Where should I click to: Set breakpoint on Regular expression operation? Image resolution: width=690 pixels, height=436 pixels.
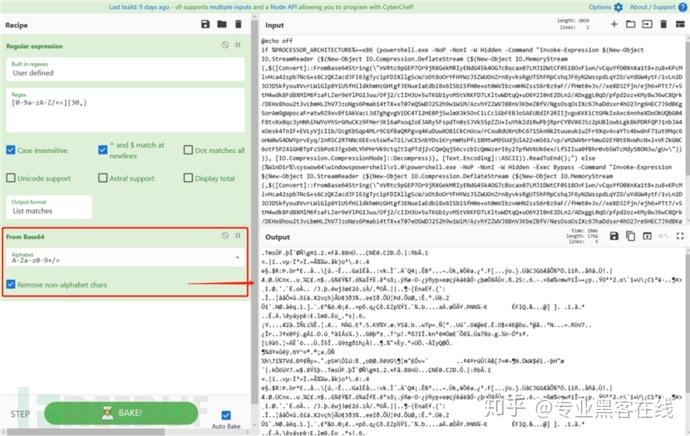point(238,45)
